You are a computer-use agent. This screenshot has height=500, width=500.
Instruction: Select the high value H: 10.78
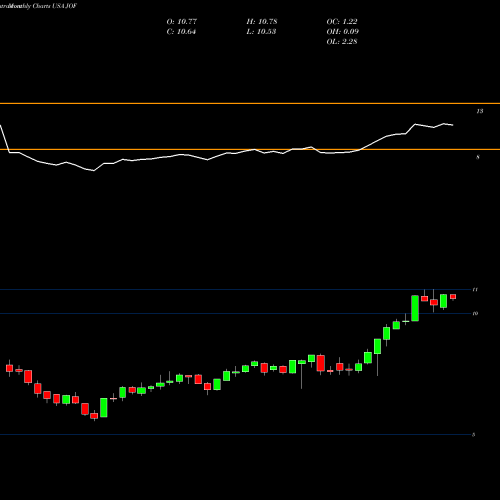[x=262, y=22]
